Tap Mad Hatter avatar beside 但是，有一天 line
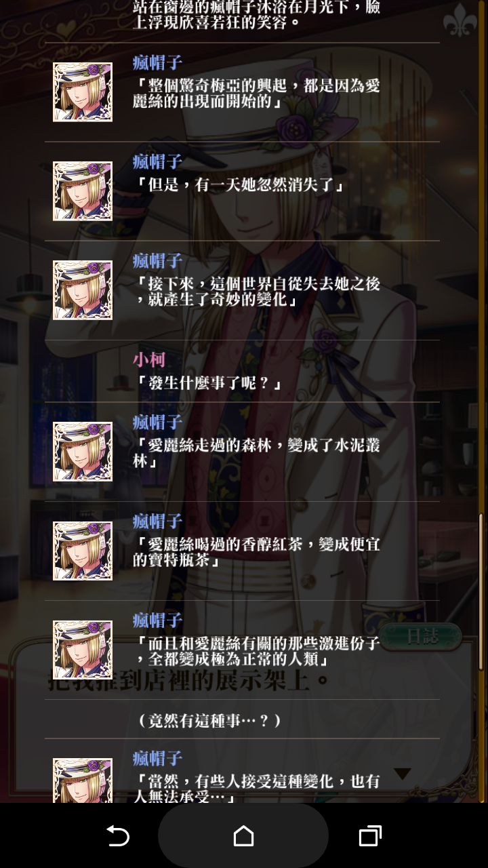 (83, 191)
